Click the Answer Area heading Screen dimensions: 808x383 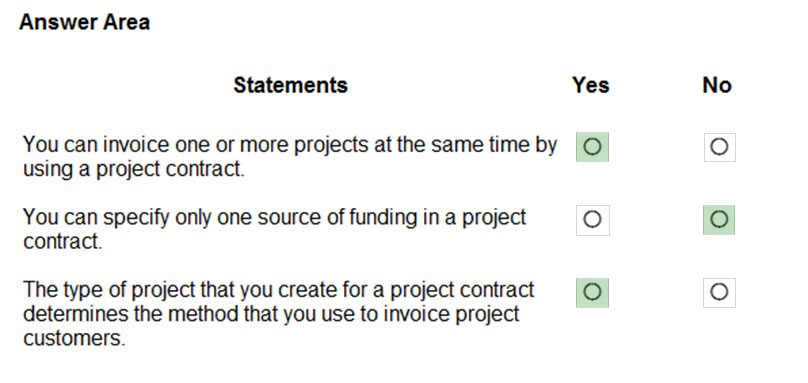[x=85, y=22]
